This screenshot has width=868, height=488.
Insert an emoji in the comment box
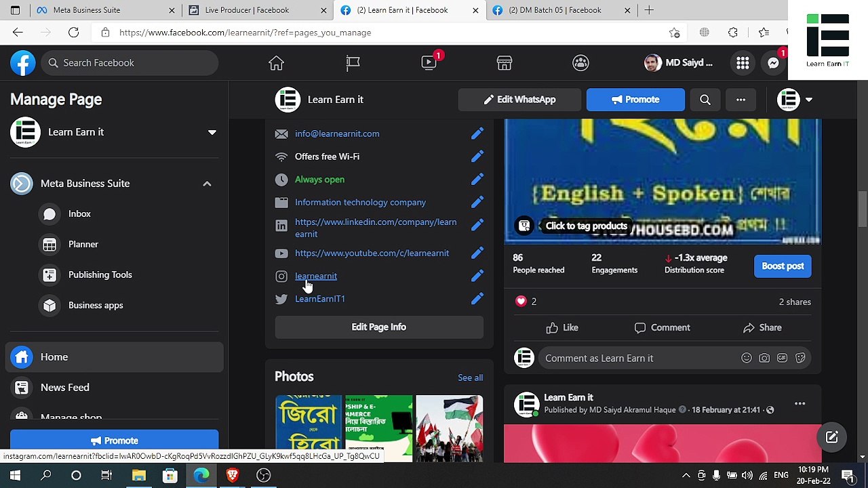747,358
